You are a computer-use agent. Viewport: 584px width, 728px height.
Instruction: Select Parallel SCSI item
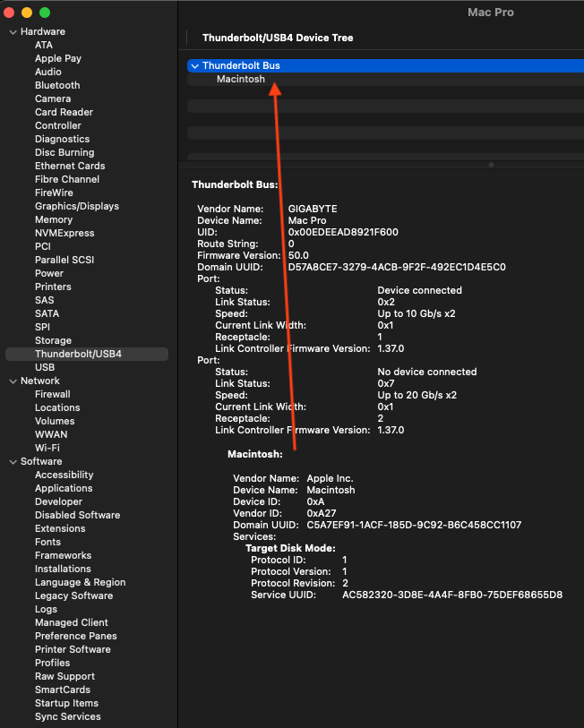pos(64,261)
